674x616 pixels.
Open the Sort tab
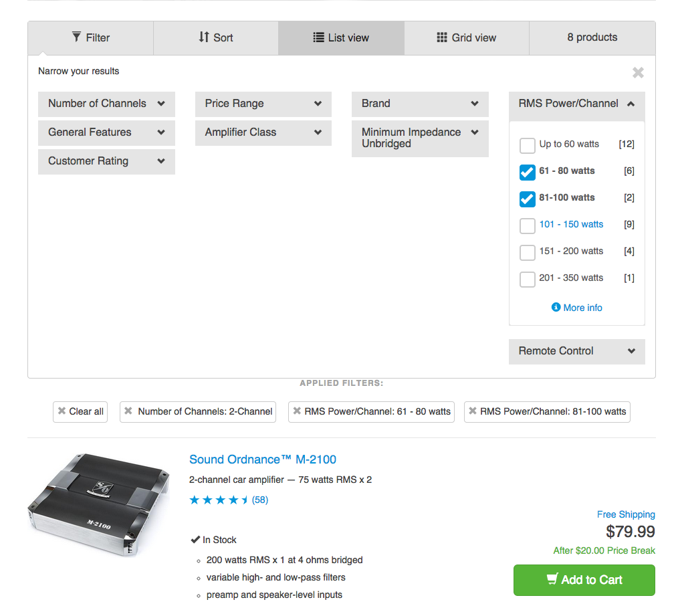tap(215, 37)
